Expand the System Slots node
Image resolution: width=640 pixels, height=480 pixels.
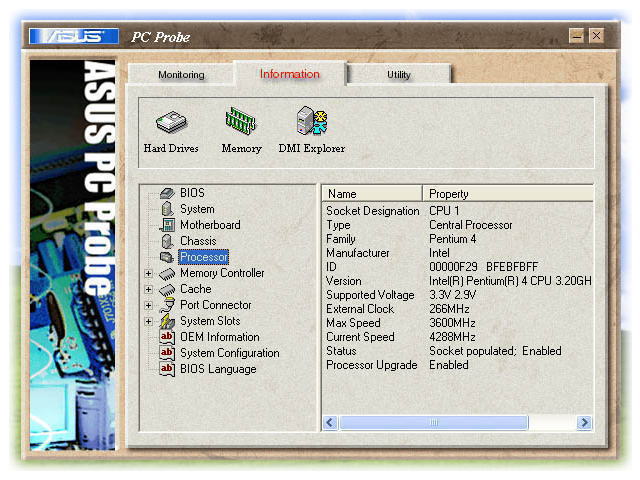click(149, 321)
